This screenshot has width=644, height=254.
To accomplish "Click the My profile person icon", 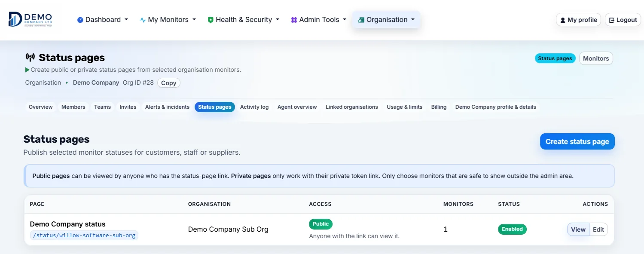I will click(x=563, y=20).
